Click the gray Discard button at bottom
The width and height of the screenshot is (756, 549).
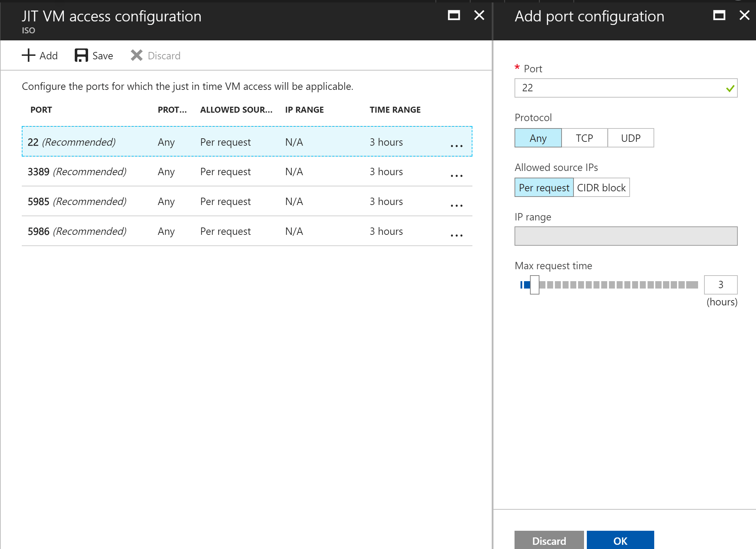[x=549, y=541]
